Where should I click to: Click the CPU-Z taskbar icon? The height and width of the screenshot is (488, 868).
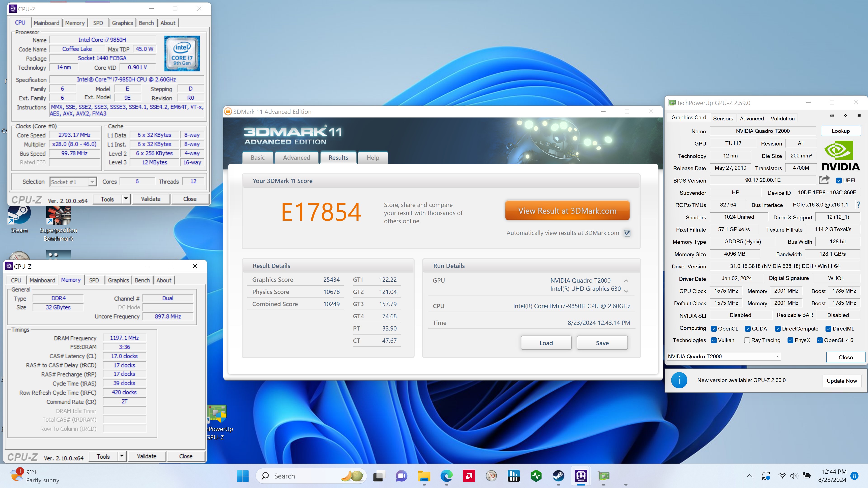coord(581,476)
